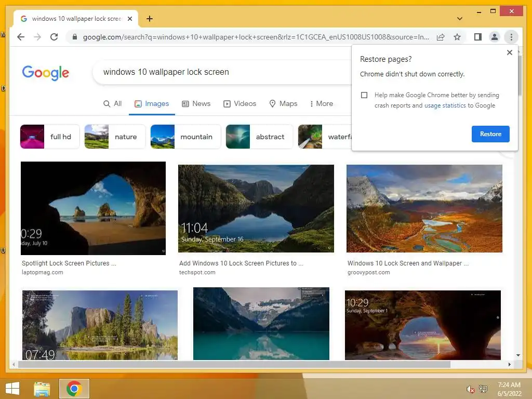
Task: Dismiss the Restore pages popup
Action: (509, 52)
